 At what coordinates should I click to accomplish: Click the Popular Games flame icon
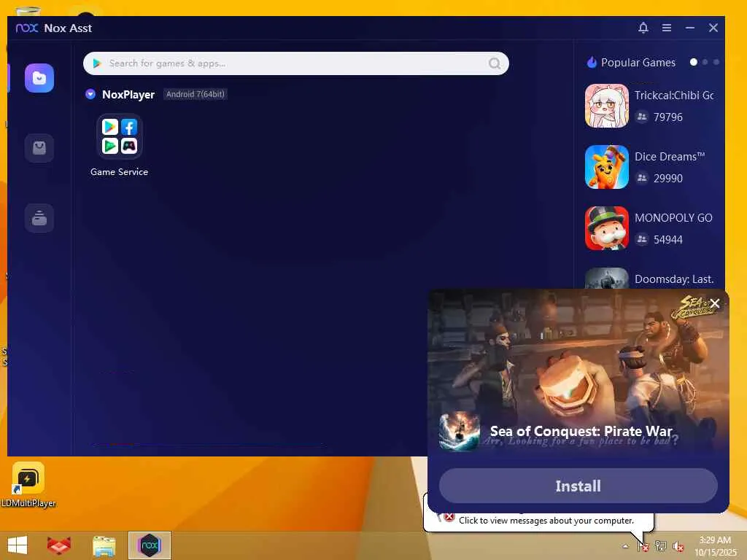click(592, 63)
